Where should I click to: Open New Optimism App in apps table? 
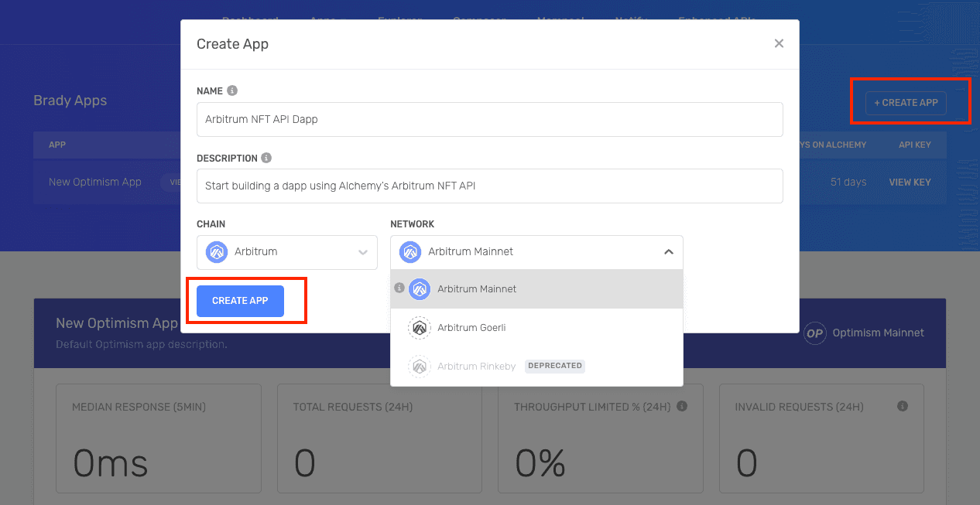point(95,183)
